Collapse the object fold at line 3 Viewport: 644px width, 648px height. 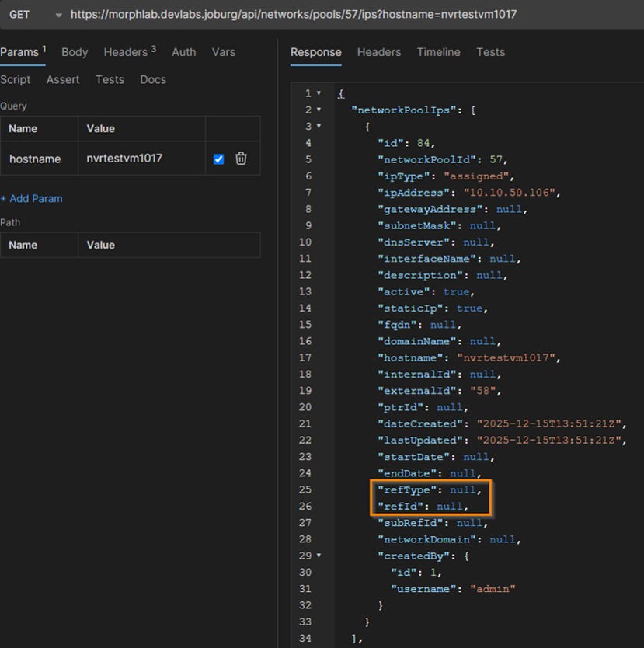pyautogui.click(x=319, y=126)
